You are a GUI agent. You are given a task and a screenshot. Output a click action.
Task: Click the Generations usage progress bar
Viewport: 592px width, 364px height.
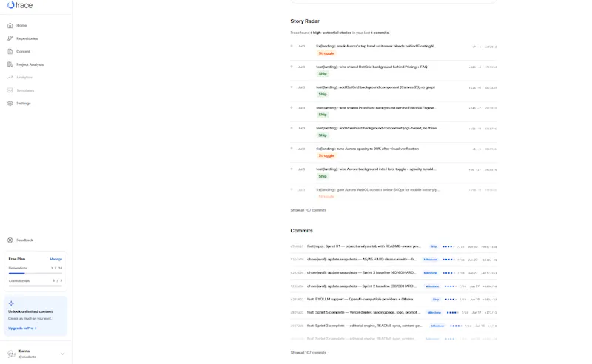click(36, 274)
